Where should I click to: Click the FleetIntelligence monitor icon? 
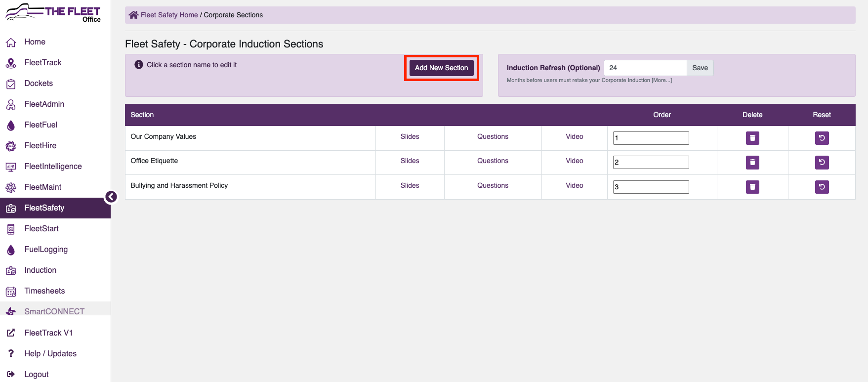[x=11, y=167]
